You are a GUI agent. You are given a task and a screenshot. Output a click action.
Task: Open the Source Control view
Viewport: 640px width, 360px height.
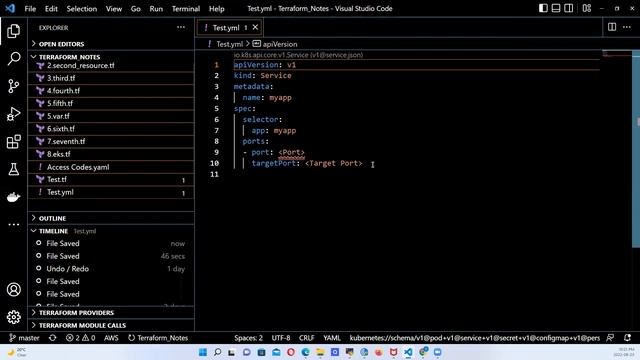(x=13, y=86)
